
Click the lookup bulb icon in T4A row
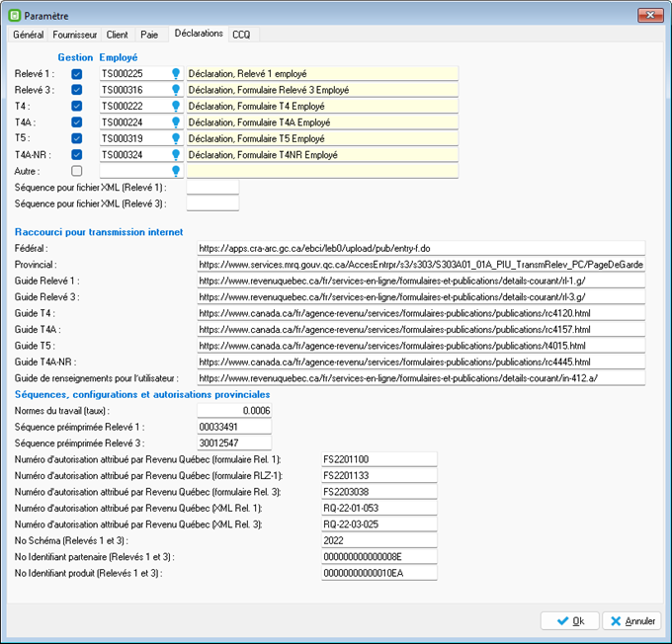[176, 122]
